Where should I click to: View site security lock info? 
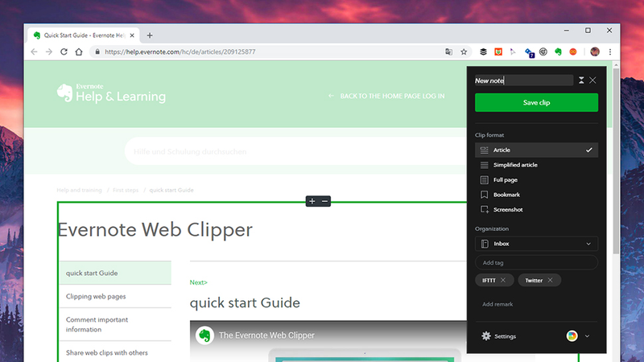[x=97, y=51]
